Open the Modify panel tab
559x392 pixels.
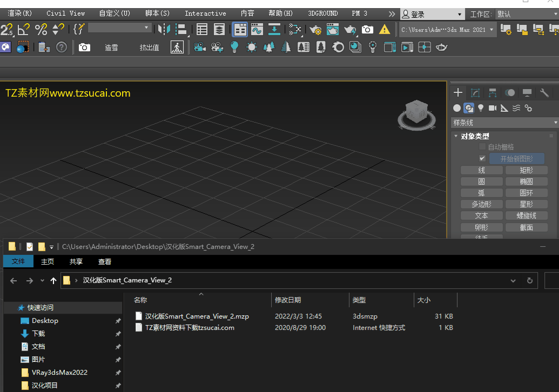[475, 93]
